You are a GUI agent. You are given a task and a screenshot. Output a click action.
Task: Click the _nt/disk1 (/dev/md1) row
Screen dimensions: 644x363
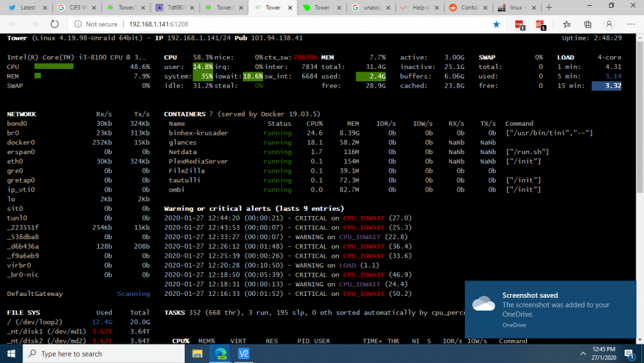pos(78,331)
